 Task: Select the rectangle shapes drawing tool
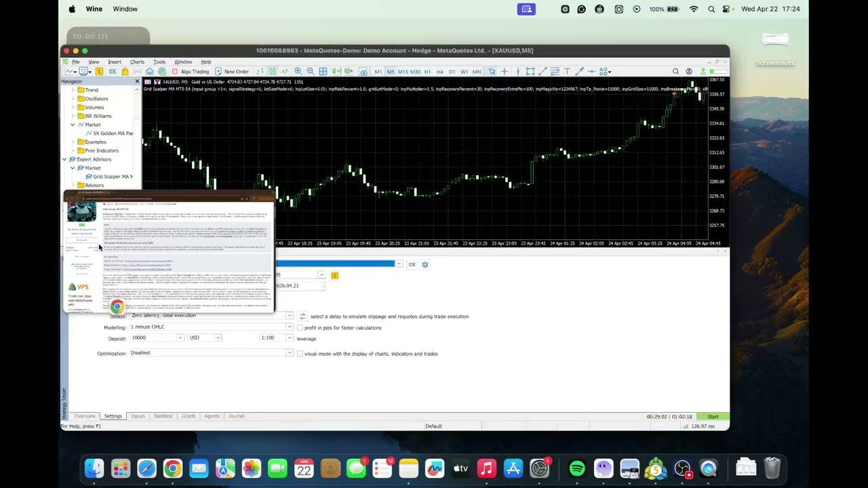pyautogui.click(x=530, y=71)
